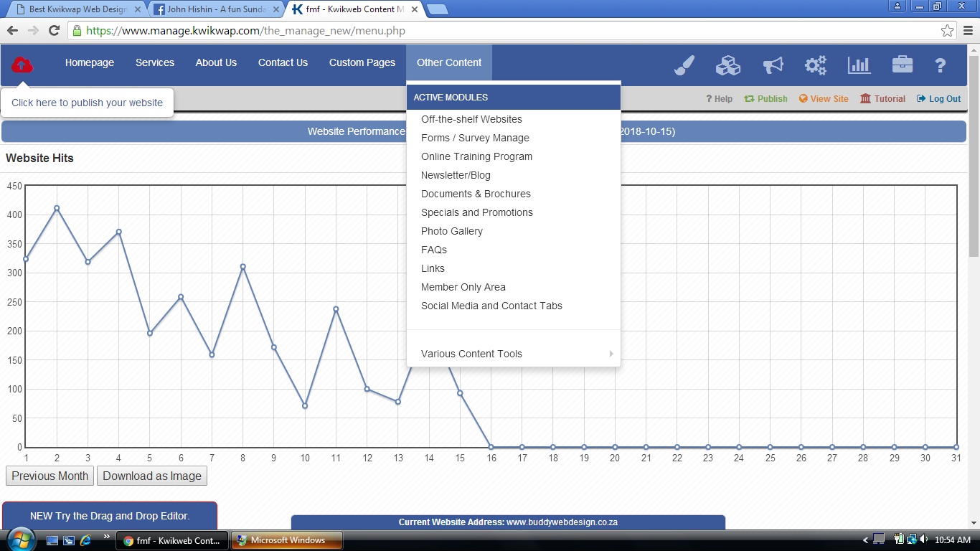Click the Tutorial link
Image resolution: width=980 pixels, height=551 pixels.
point(882,99)
